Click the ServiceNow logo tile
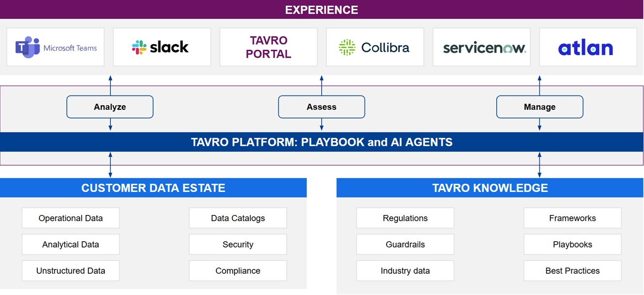Viewport: 644px width, 295px height. point(482,47)
